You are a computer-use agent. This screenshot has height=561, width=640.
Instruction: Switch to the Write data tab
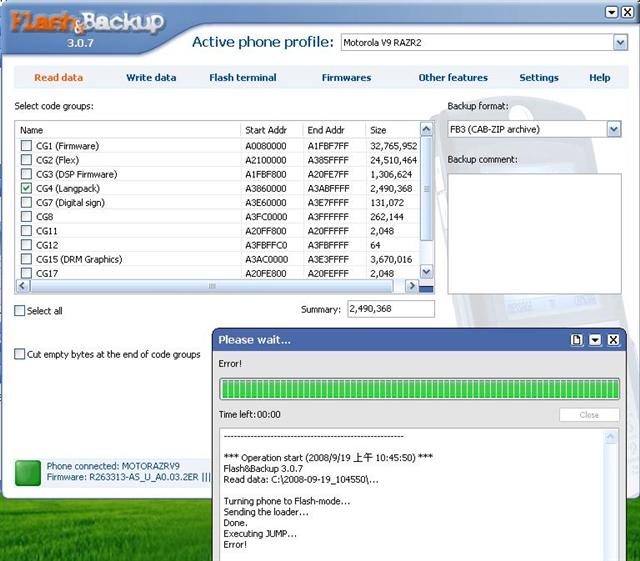[151, 77]
